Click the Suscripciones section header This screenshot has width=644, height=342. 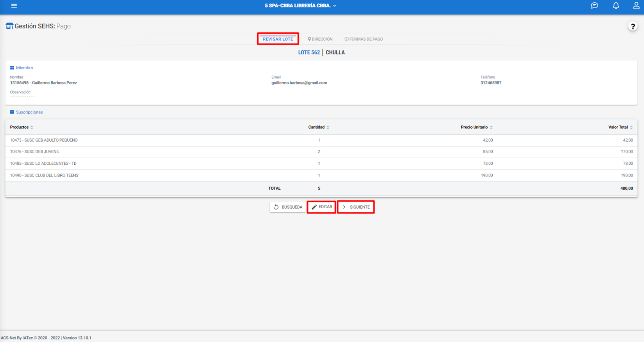26,112
